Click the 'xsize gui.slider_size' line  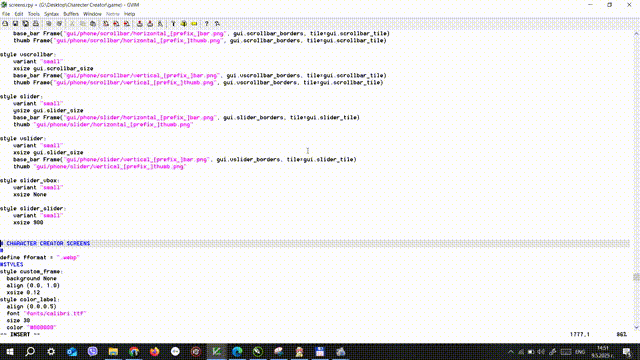(x=48, y=152)
